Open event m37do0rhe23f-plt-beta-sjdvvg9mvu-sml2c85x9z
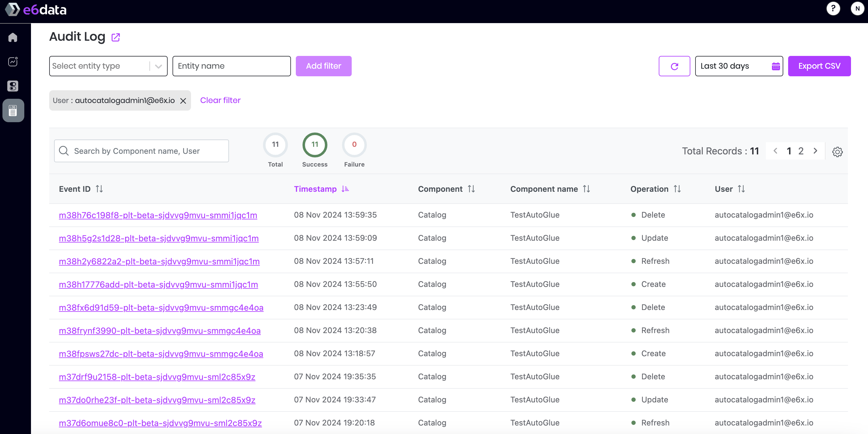868x434 pixels. click(157, 400)
